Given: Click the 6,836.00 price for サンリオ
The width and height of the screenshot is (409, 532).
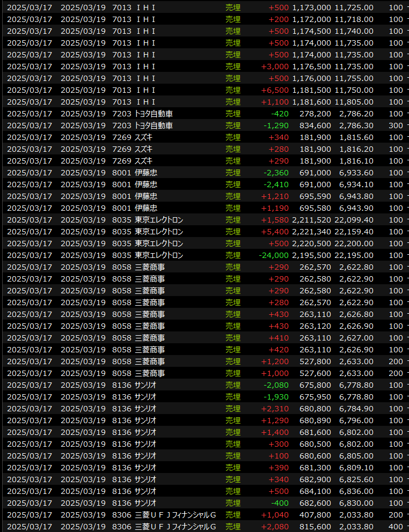Looking at the screenshot, I should tap(356, 491).
